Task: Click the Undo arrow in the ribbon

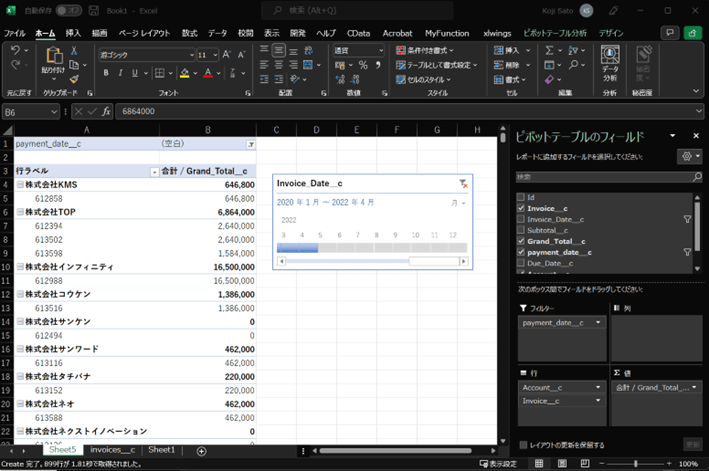Action: click(14, 50)
